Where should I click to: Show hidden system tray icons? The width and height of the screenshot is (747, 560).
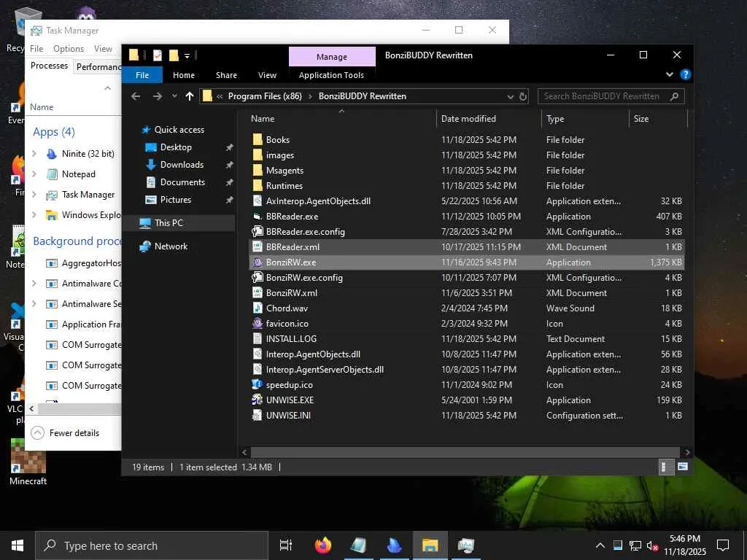click(600, 545)
